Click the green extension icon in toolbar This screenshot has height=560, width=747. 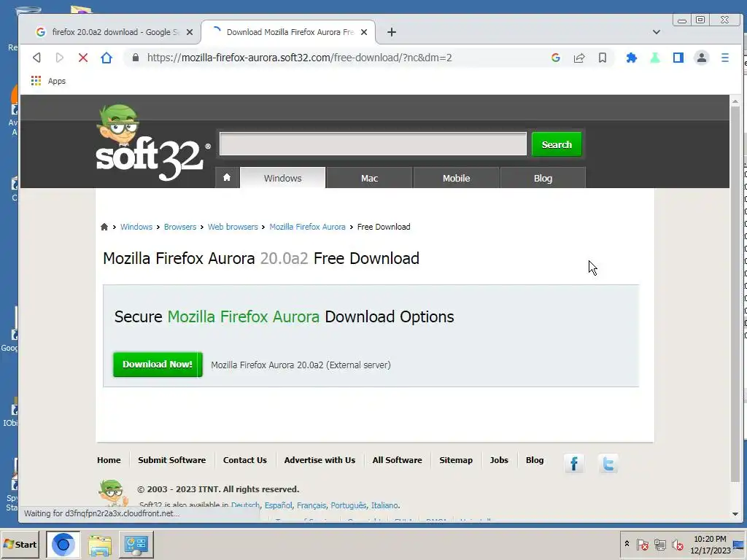[x=655, y=58]
